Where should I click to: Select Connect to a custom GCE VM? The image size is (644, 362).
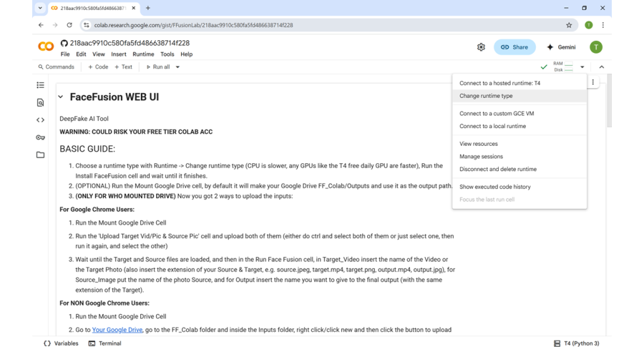(x=519, y=113)
